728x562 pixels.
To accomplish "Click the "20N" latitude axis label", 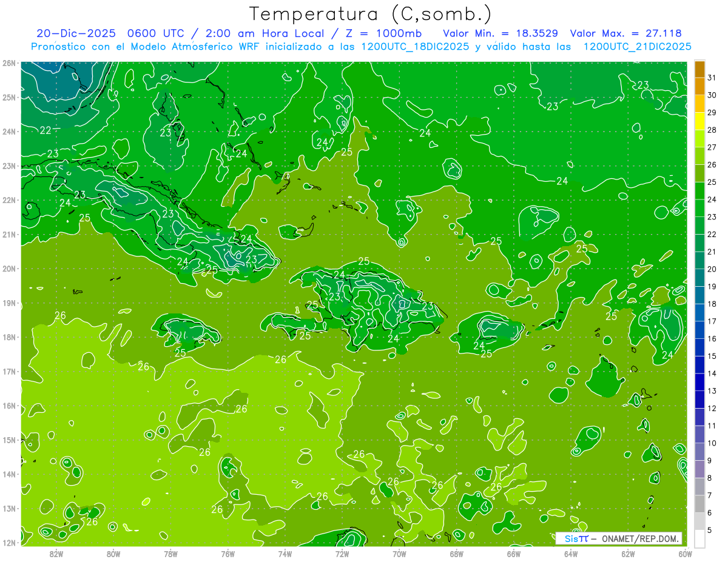I will point(8,269).
